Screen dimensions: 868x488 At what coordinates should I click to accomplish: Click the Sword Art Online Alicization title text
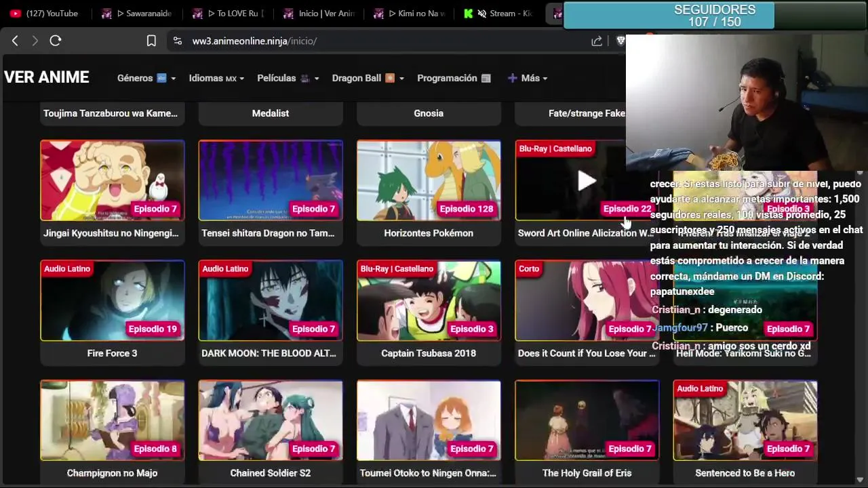point(586,233)
